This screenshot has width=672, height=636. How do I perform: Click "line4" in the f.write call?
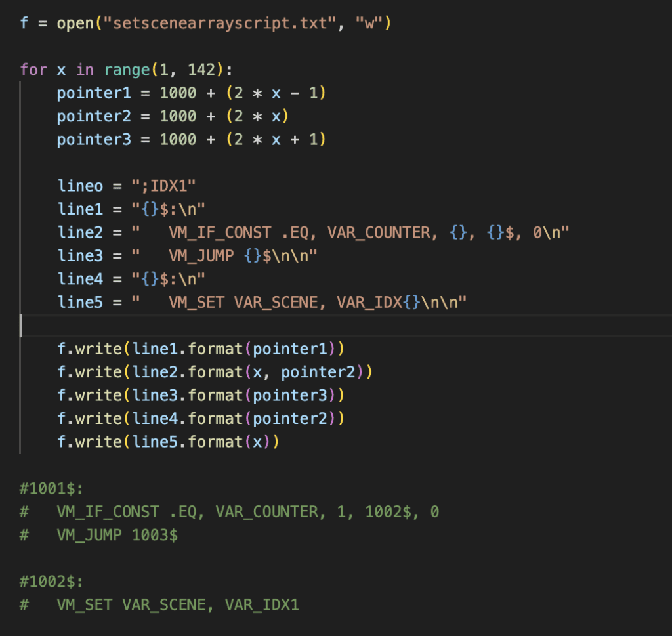pyautogui.click(x=155, y=418)
